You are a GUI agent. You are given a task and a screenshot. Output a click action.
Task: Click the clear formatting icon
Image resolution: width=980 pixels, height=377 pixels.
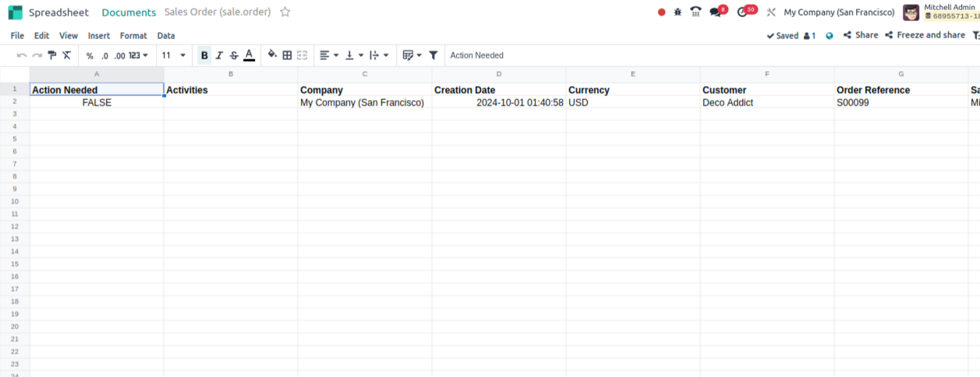pyautogui.click(x=67, y=55)
